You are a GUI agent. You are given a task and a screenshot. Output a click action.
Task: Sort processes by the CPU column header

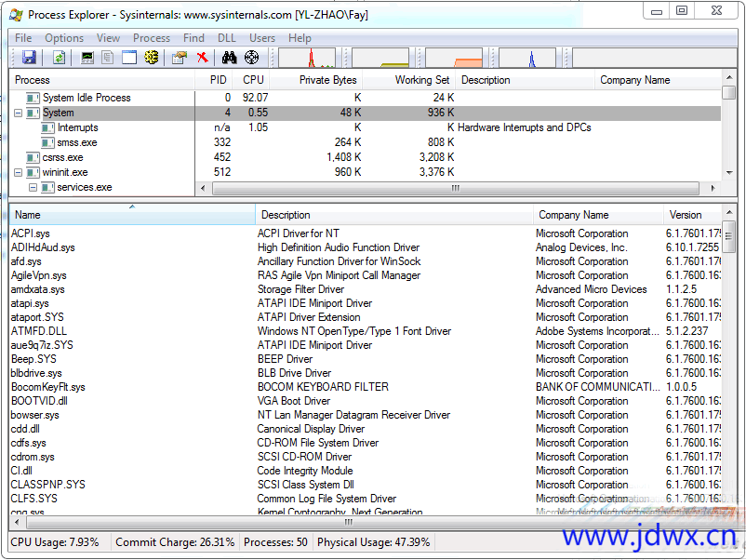point(253,80)
